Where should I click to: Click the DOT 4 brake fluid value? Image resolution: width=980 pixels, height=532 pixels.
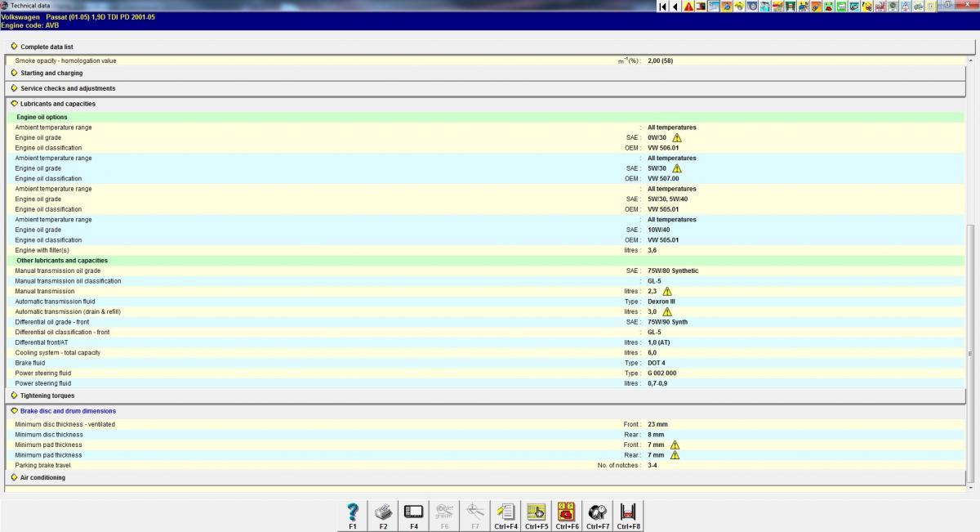[657, 363]
